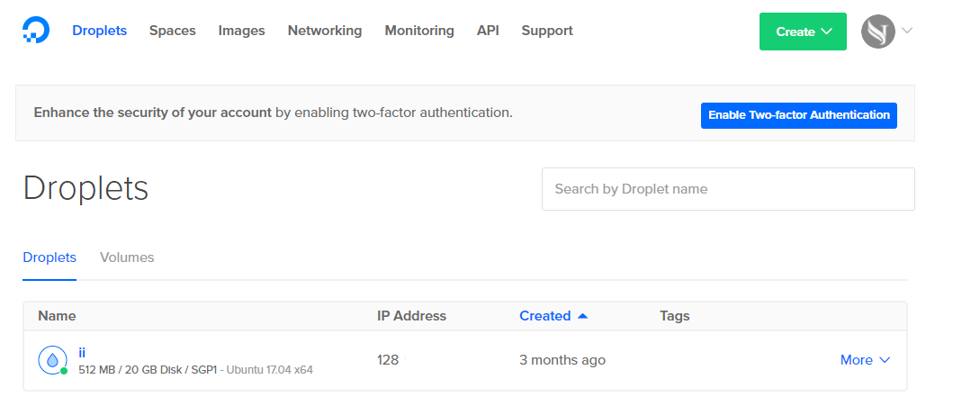The image size is (980, 415).
Task: Click the '3 months ago' created value
Action: [x=562, y=360]
